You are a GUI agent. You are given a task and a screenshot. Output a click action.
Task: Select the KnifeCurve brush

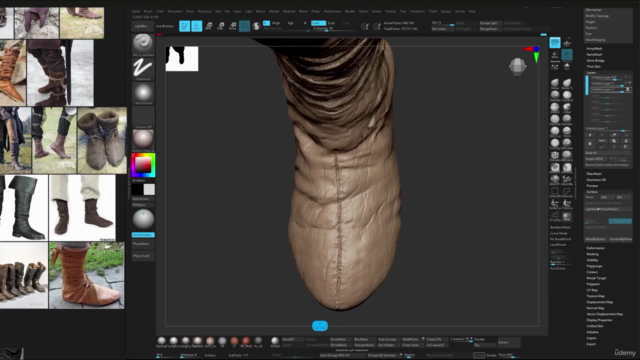pos(555,203)
